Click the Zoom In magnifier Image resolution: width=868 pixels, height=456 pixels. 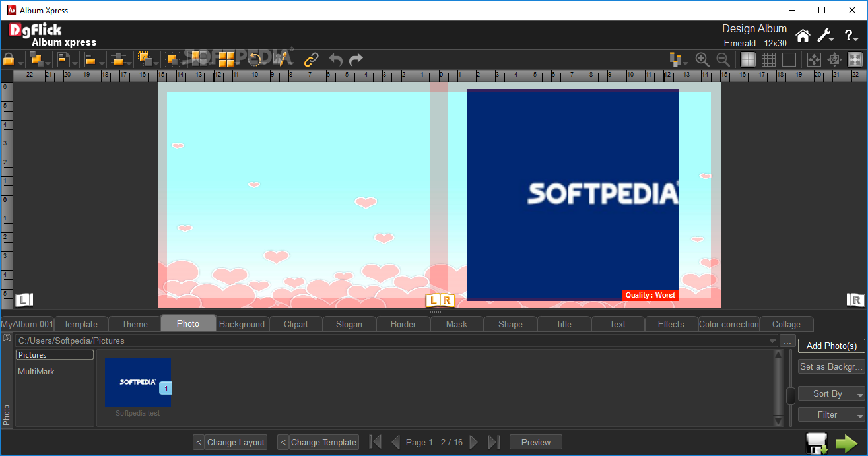702,59
